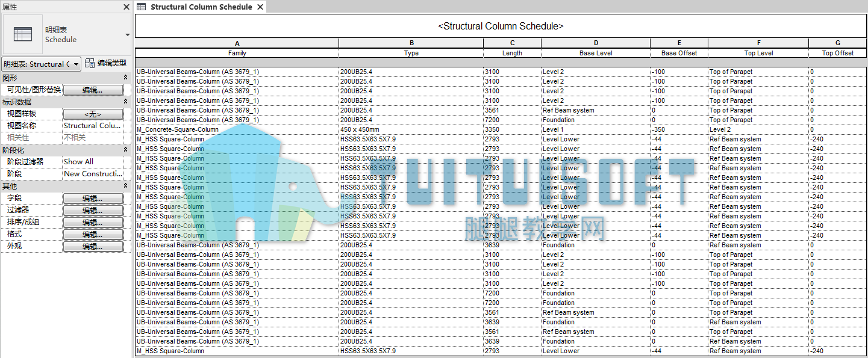Click the 阶段 New Construction field
Image resolution: width=868 pixels, height=358 pixels.
(93, 174)
